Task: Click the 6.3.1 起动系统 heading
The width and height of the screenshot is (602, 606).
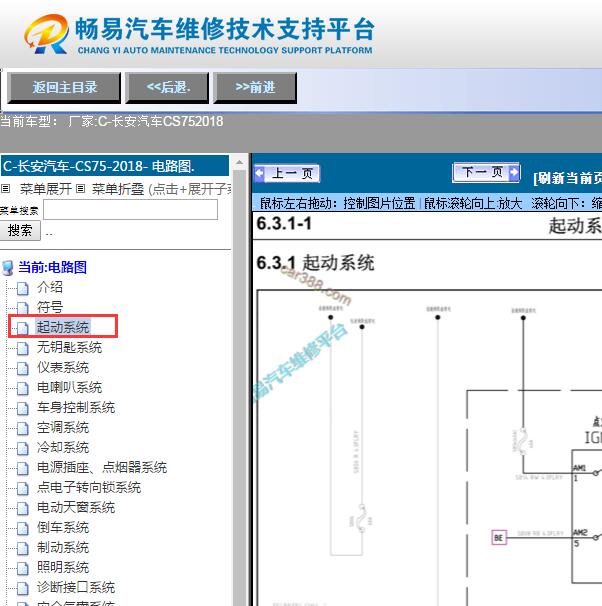Action: tap(315, 263)
